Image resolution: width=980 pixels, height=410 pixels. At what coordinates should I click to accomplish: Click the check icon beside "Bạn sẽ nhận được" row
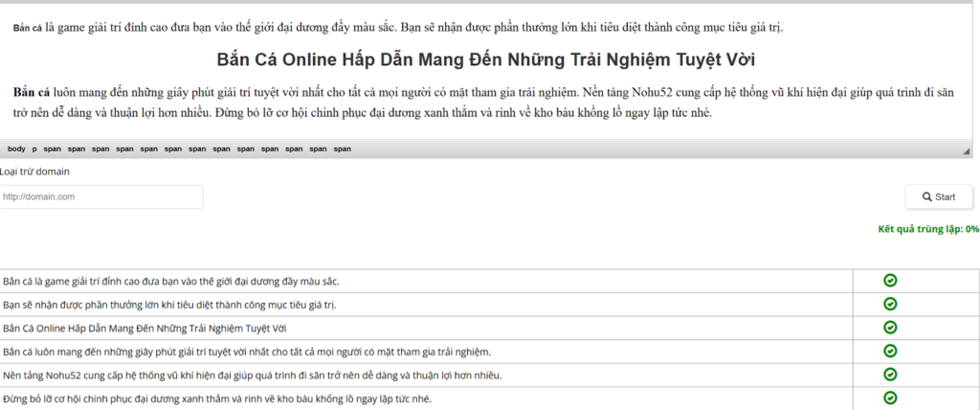pos(890,305)
